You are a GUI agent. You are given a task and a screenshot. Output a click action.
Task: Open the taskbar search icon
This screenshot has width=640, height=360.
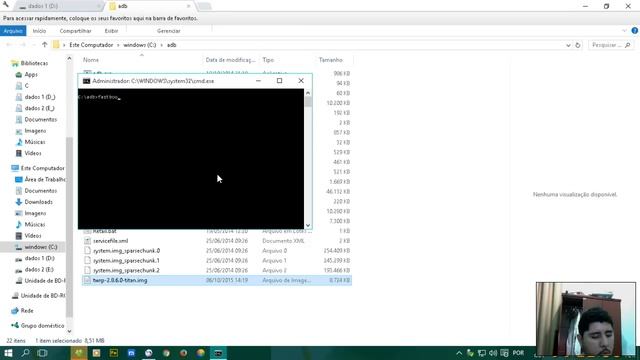click(x=25, y=353)
